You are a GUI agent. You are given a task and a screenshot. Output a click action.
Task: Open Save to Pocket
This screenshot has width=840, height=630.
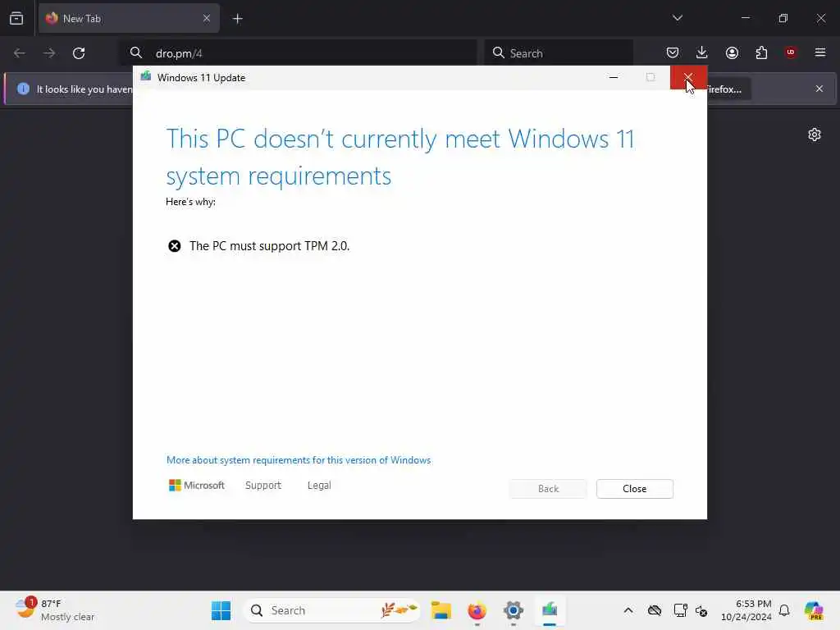click(x=673, y=52)
